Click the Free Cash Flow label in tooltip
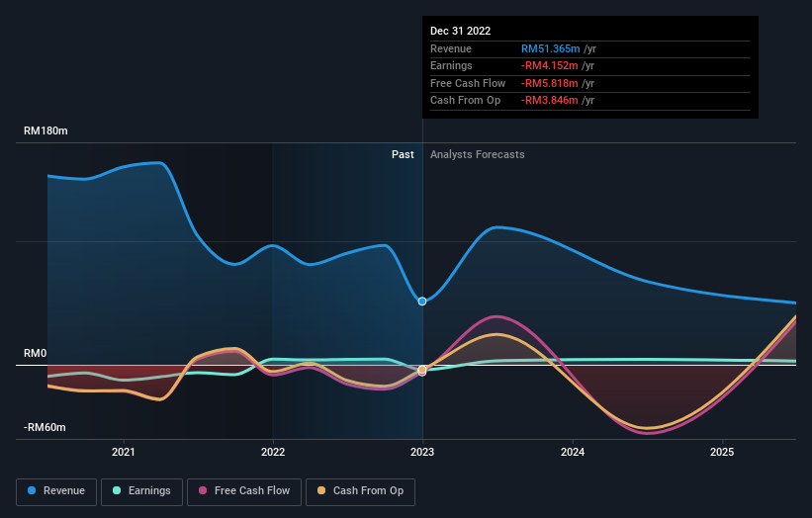Screen dimensions: 812x518 pos(468,83)
